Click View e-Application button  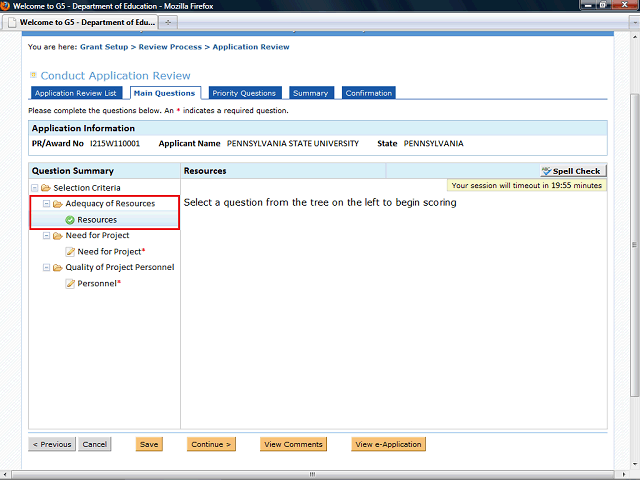(388, 444)
